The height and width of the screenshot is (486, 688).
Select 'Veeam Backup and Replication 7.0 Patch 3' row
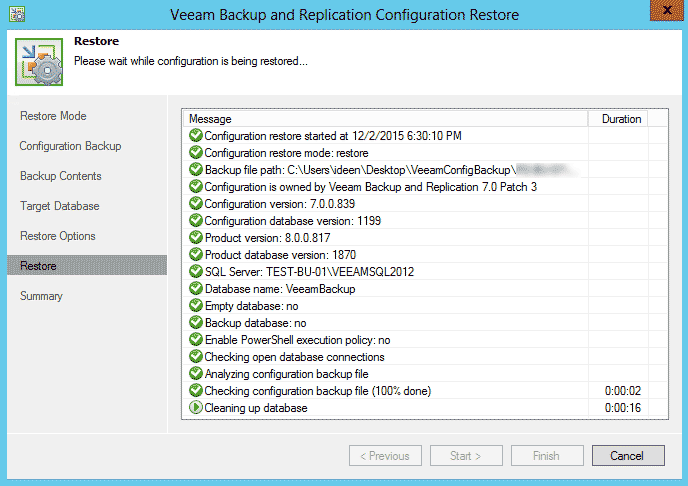click(x=371, y=187)
